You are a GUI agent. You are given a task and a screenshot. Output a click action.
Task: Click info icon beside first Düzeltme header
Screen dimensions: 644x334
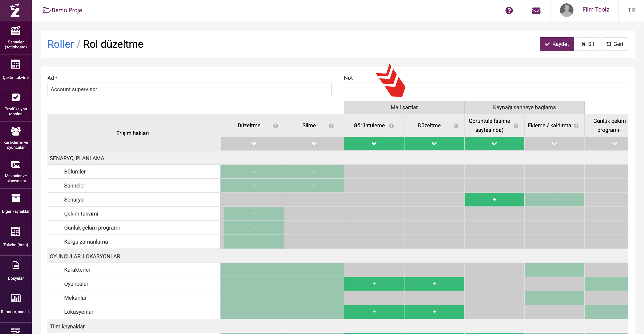coord(275,126)
